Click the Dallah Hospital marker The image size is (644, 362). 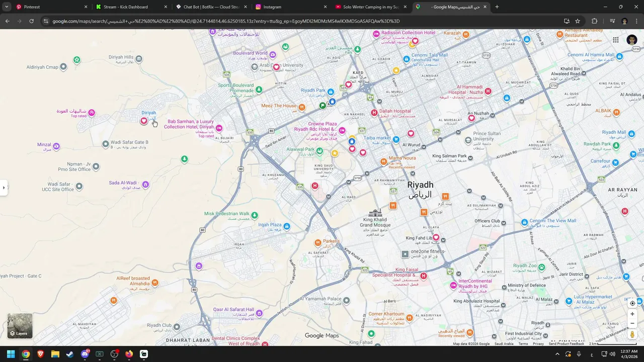tap(374, 113)
